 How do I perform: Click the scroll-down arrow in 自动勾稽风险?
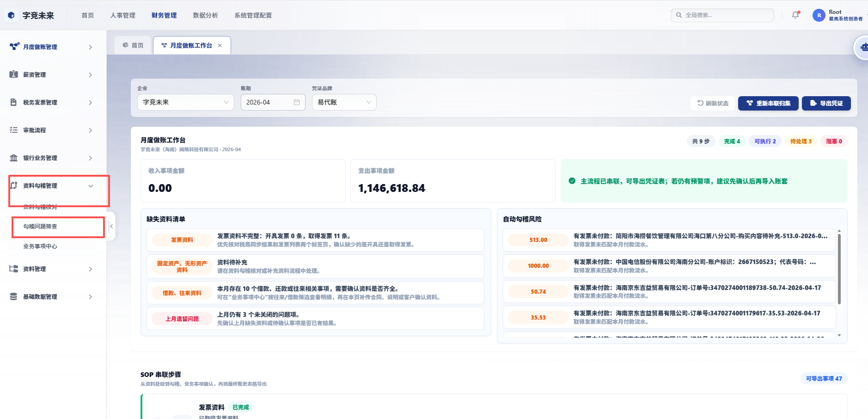[839, 335]
